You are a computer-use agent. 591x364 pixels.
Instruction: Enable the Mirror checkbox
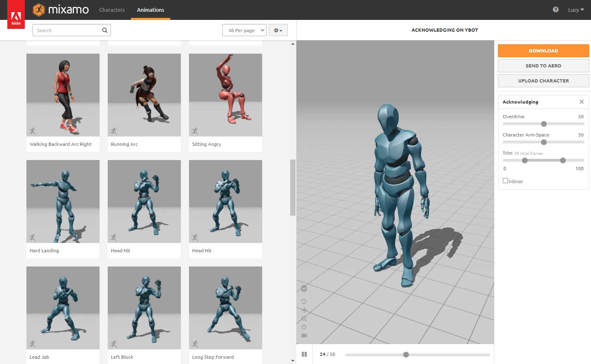(505, 180)
